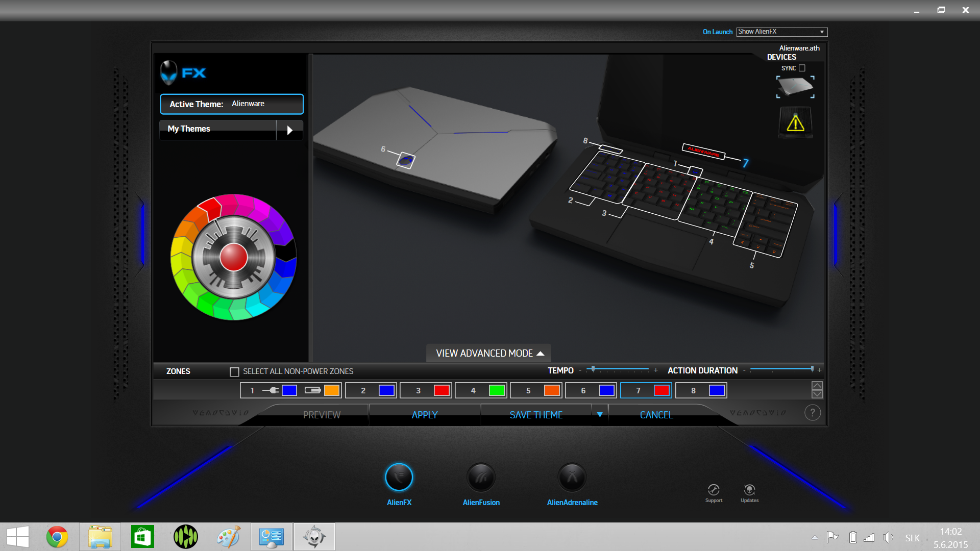Show hidden tray icons arrow

coord(815,537)
